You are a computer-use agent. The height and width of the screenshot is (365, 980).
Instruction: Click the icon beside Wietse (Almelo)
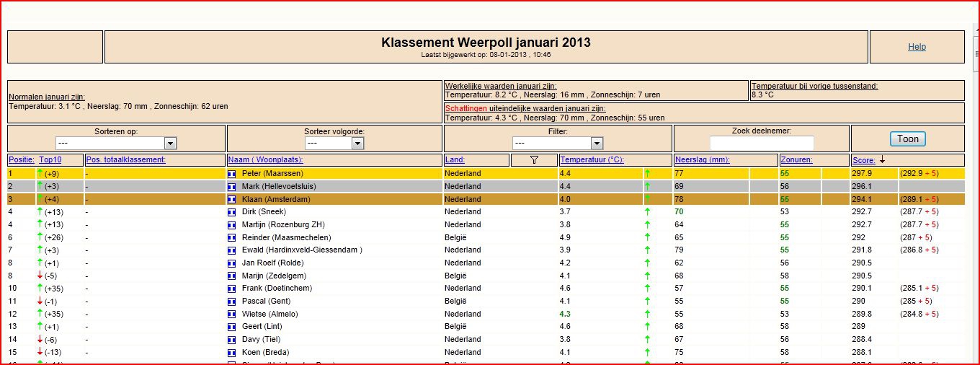click(232, 314)
